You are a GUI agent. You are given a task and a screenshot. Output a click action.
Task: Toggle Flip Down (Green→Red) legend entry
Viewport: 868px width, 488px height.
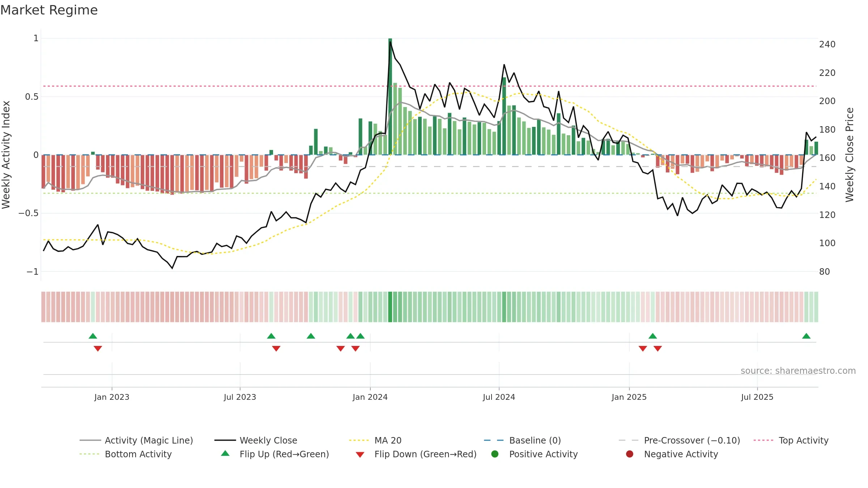coord(416,454)
